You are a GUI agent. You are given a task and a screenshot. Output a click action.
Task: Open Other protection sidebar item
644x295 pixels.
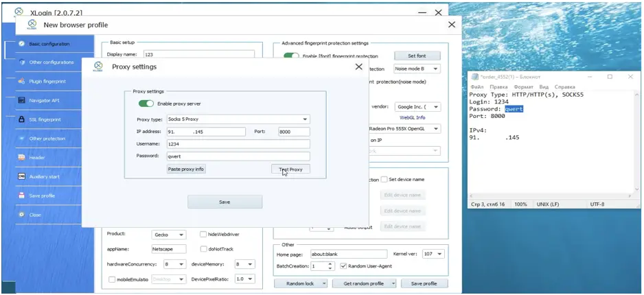pyautogui.click(x=47, y=139)
